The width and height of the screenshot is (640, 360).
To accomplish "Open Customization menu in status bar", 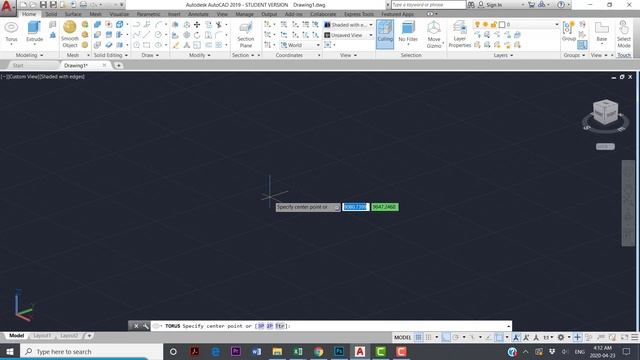I will [635, 337].
